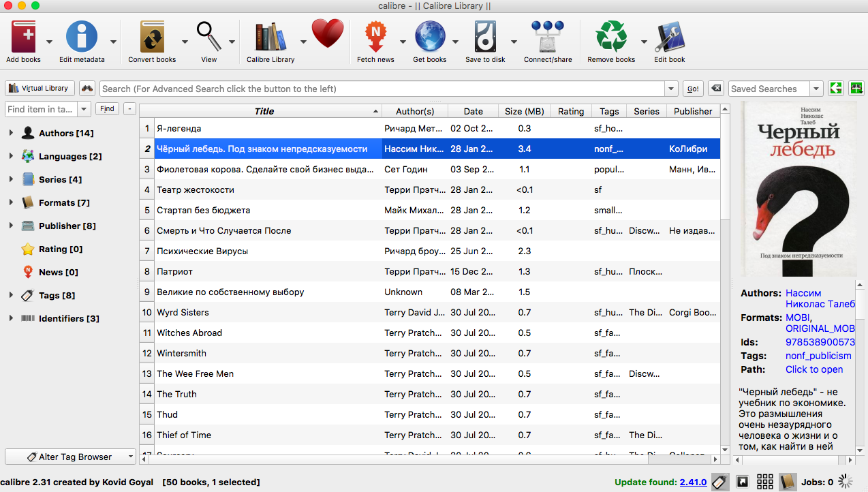Expand the Authors [14] category
Viewport: 868px width, 492px height.
coord(11,133)
